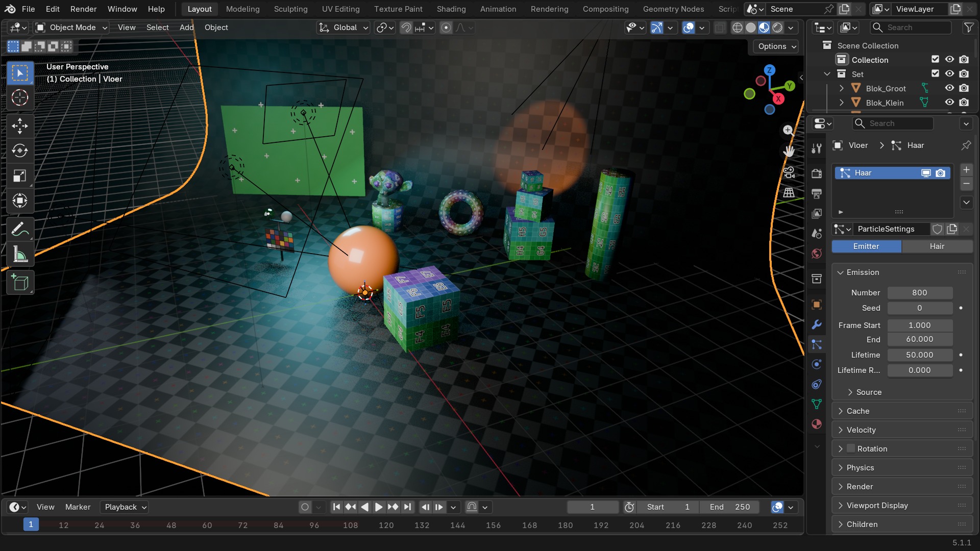Select the Rotate tool

pyautogui.click(x=20, y=151)
